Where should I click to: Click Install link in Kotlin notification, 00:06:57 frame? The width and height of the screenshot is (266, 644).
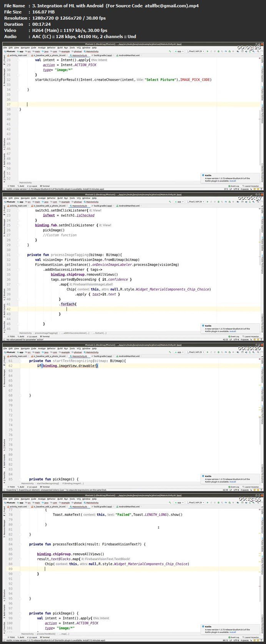233,330
